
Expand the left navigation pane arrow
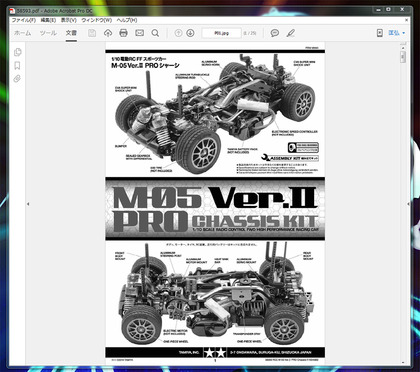[28, 204]
